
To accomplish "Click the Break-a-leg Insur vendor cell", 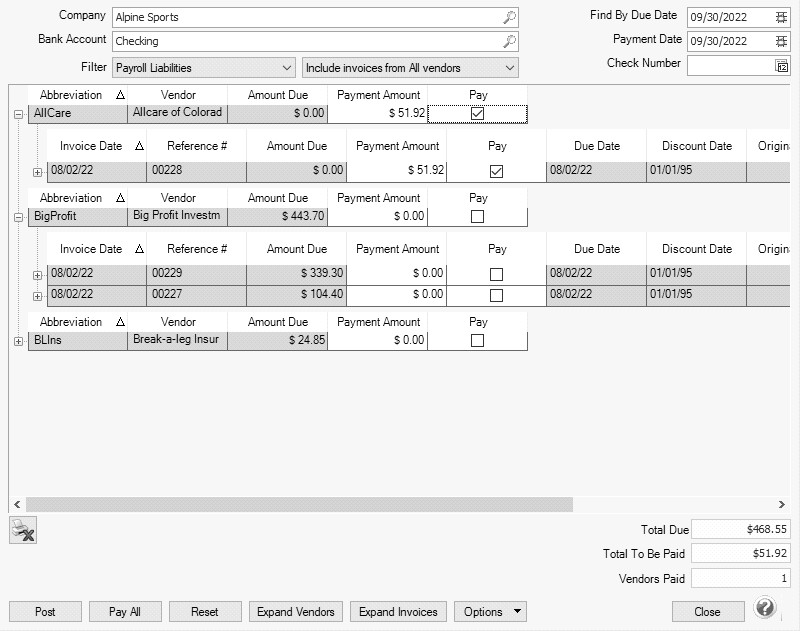I will 178,340.
